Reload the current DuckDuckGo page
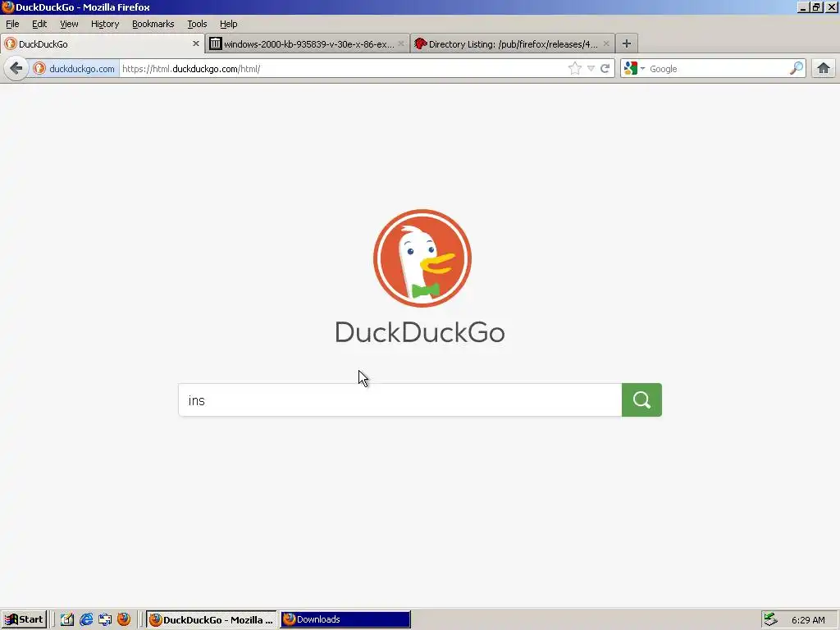This screenshot has height=630, width=840. (x=605, y=69)
